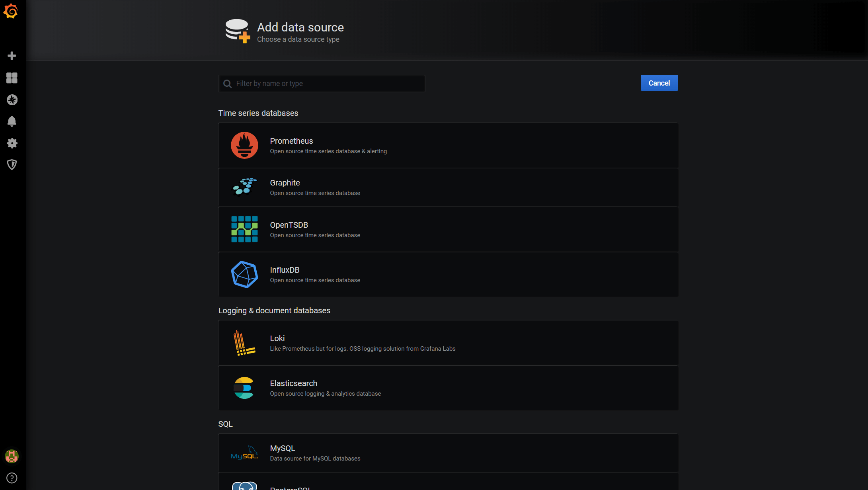Image resolution: width=868 pixels, height=490 pixels.
Task: Choose the OpenTSDB data source
Action: tap(448, 229)
